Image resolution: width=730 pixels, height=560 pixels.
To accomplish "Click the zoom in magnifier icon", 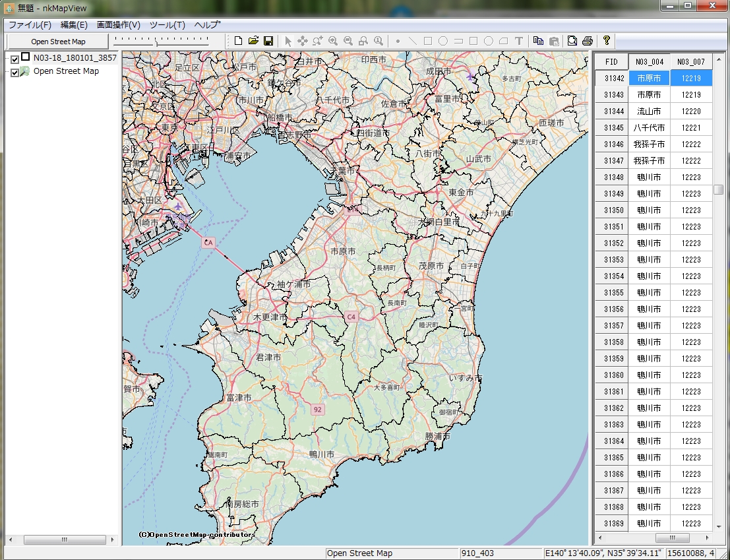I will point(333,41).
